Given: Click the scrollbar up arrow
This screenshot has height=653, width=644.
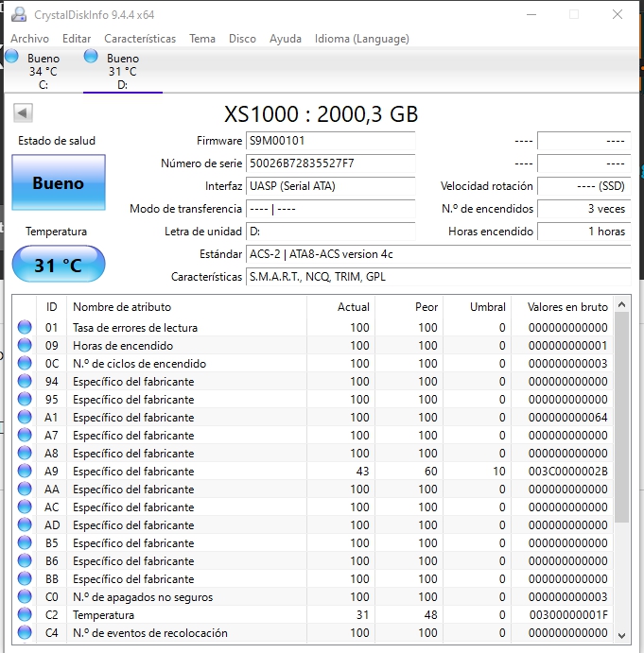Looking at the screenshot, I should (622, 304).
